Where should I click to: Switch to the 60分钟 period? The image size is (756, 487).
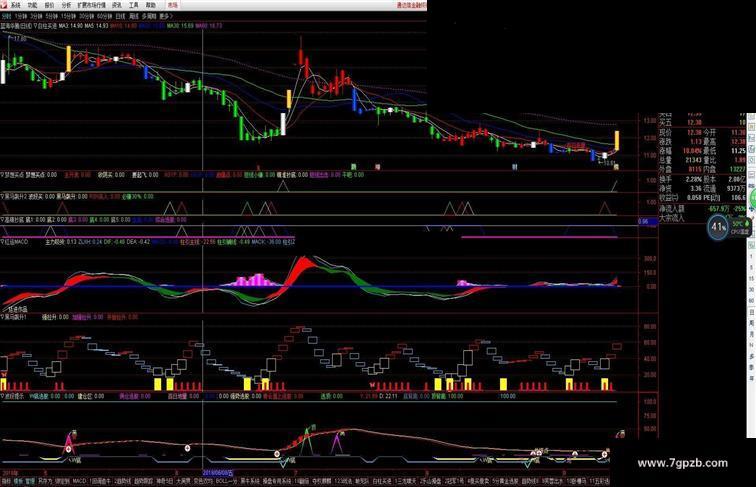[x=105, y=16]
